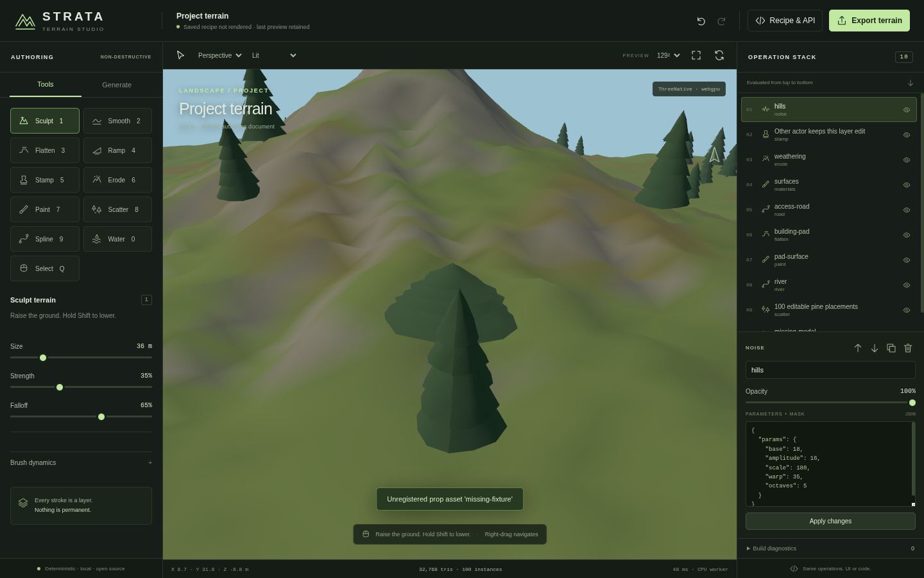Screen dimensions: 924x578
Task: Expand the Brush dynamics section
Action: tap(81, 462)
